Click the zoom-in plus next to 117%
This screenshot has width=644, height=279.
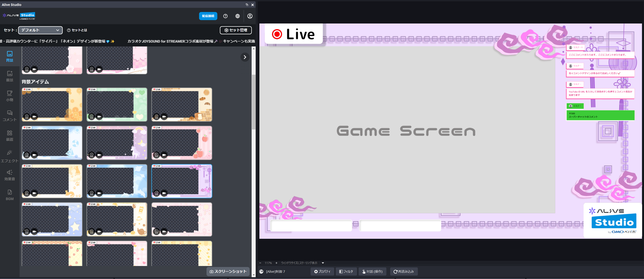(x=276, y=263)
